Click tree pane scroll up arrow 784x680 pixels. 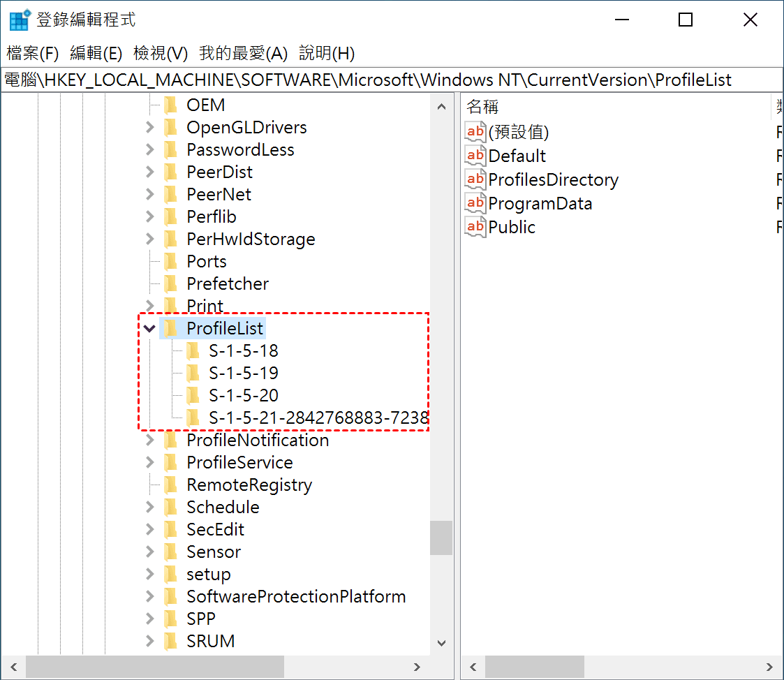click(441, 107)
